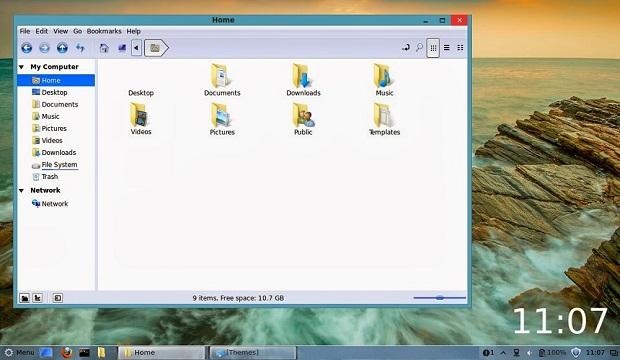Screen dimensions: 620x360
Task: Expand the hidden tray items arrow
Action: click(503, 352)
